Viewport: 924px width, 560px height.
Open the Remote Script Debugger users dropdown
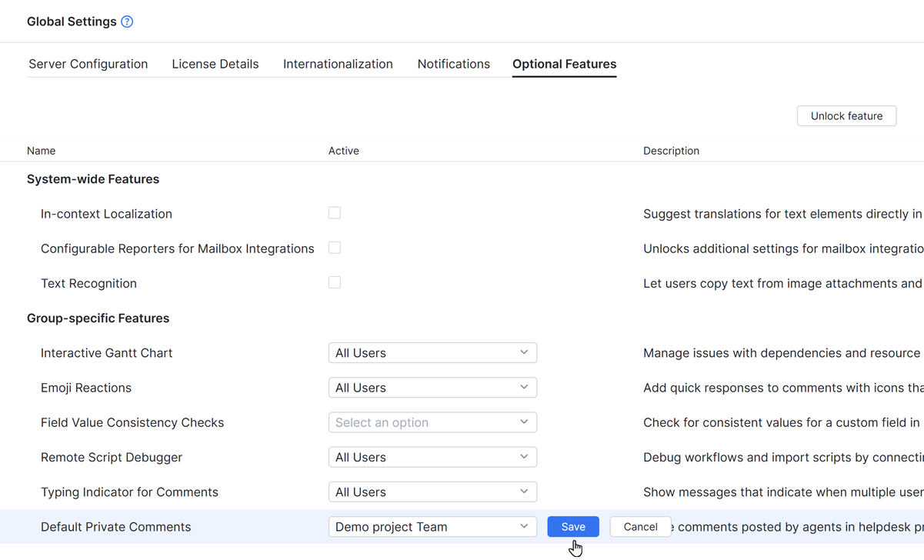[432, 456]
